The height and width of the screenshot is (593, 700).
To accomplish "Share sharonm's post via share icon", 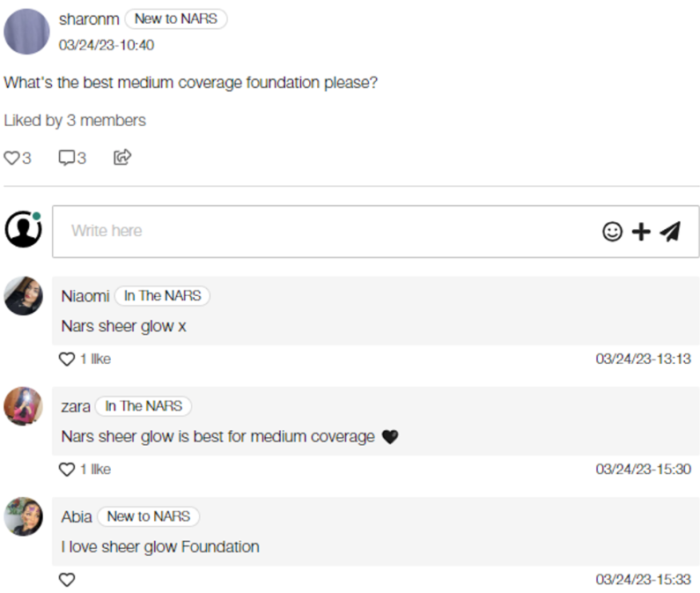I will click(122, 158).
